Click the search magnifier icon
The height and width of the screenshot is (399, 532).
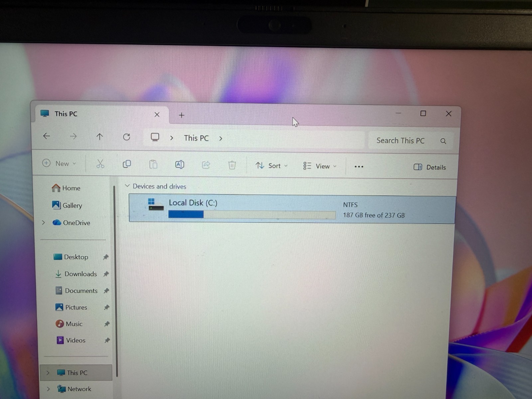443,141
